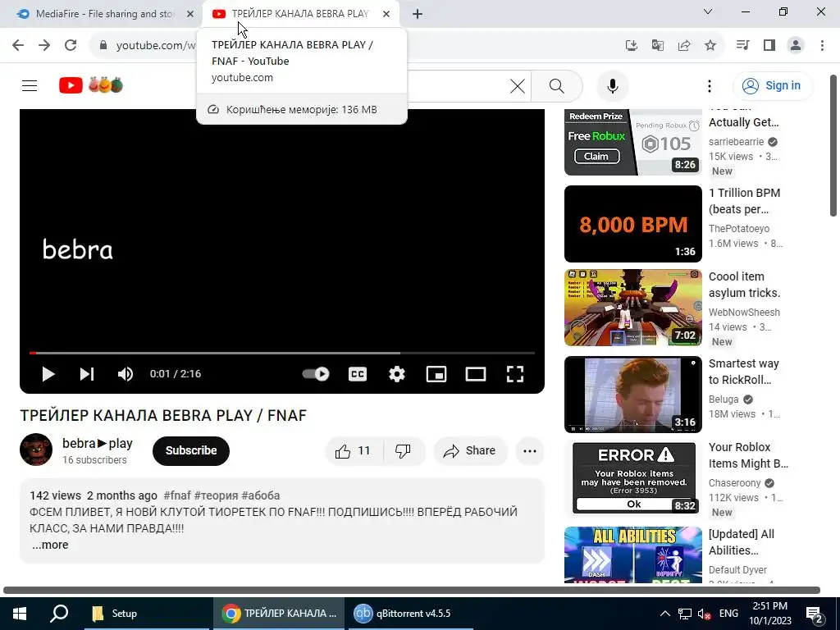The image size is (840, 630).
Task: Open Windows Start menu
Action: click(20, 614)
